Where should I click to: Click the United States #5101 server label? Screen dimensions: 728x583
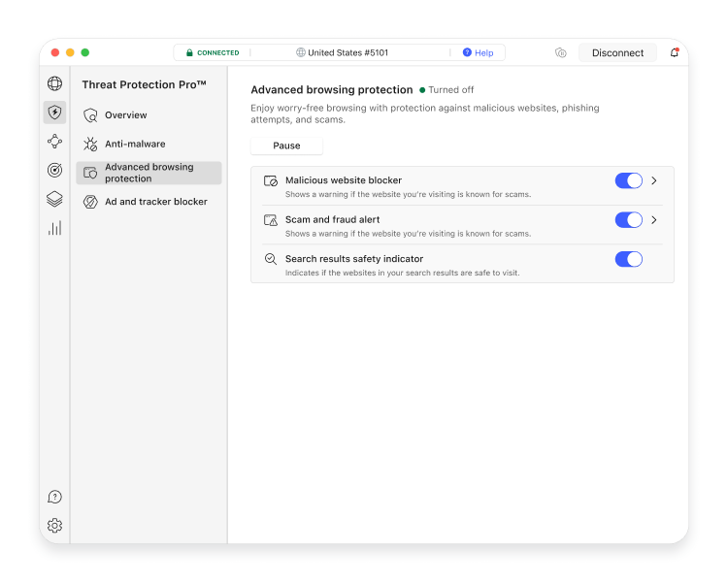tap(347, 53)
